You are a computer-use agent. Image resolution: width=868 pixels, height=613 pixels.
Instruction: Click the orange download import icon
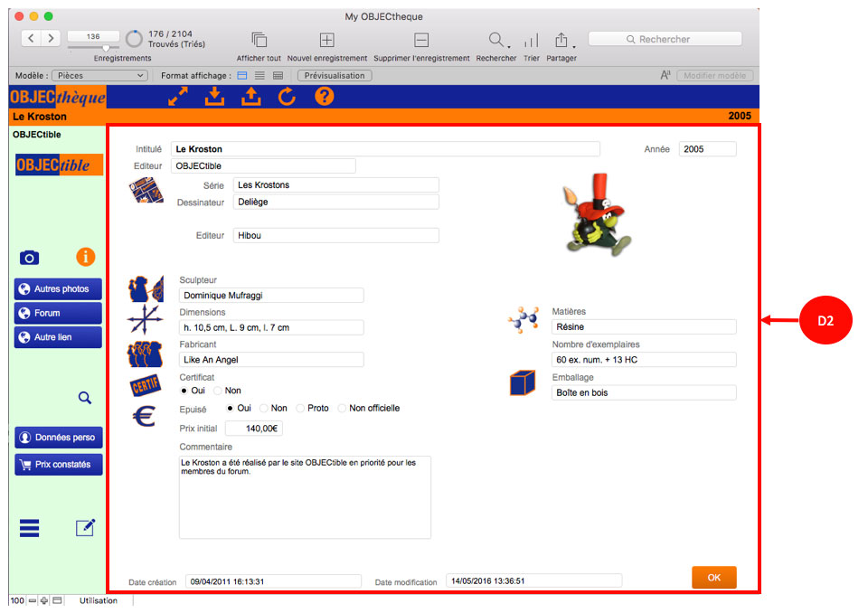[x=214, y=97]
